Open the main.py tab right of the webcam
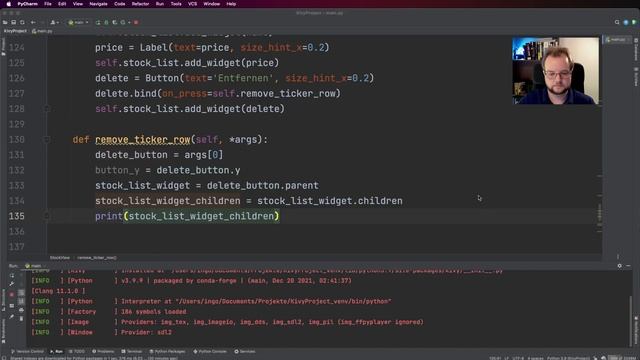640x360 pixels. tap(617, 40)
